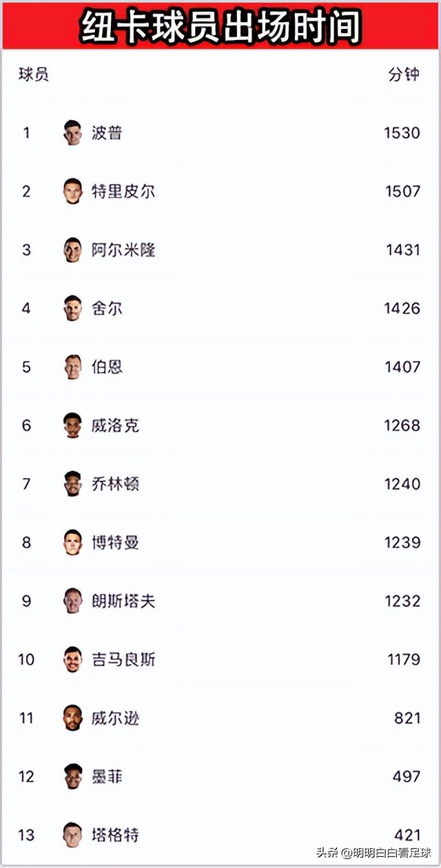Image resolution: width=441 pixels, height=868 pixels.
Task: Click 特里皮尔's player avatar icon
Action: [72, 191]
